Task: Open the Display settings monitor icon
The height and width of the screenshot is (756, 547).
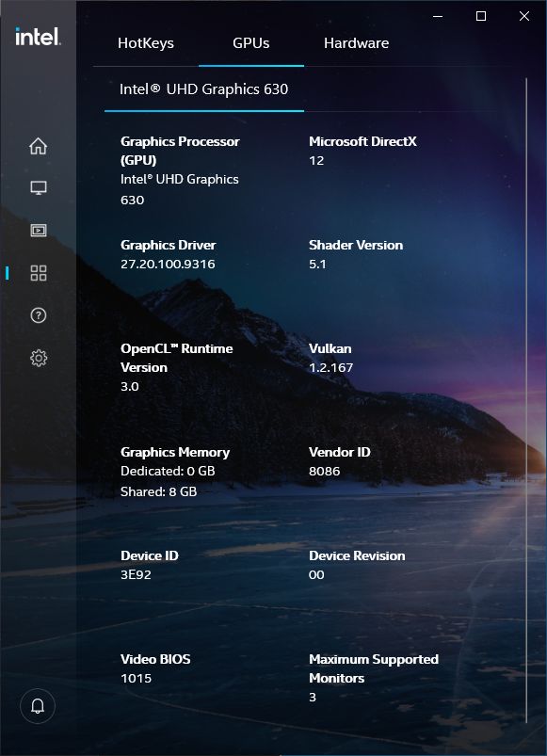Action: coord(38,188)
